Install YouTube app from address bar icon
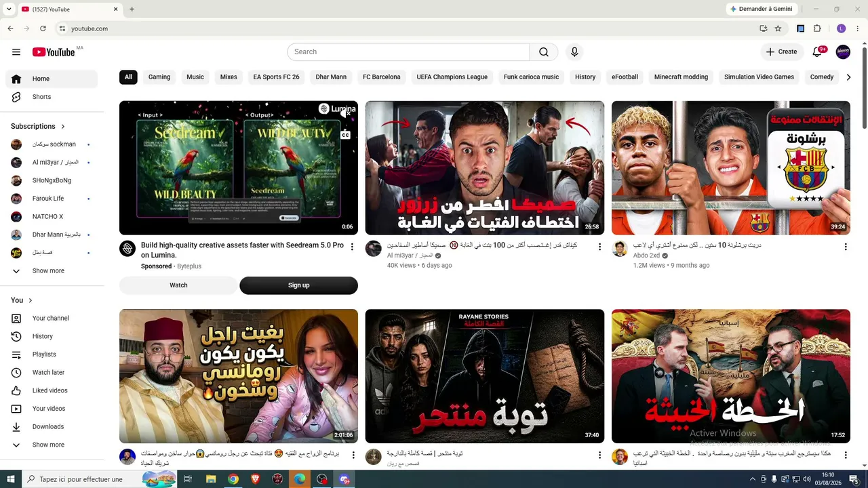The height and width of the screenshot is (488, 868). (763, 28)
